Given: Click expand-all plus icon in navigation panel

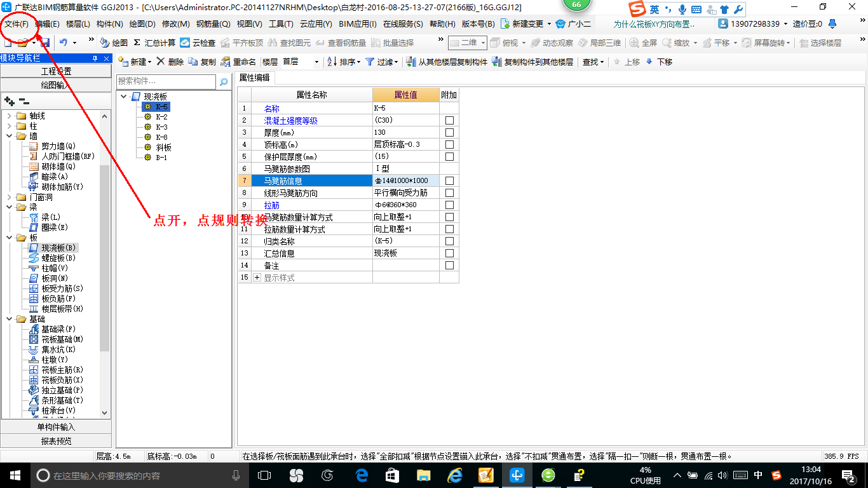Looking at the screenshot, I should click(9, 100).
